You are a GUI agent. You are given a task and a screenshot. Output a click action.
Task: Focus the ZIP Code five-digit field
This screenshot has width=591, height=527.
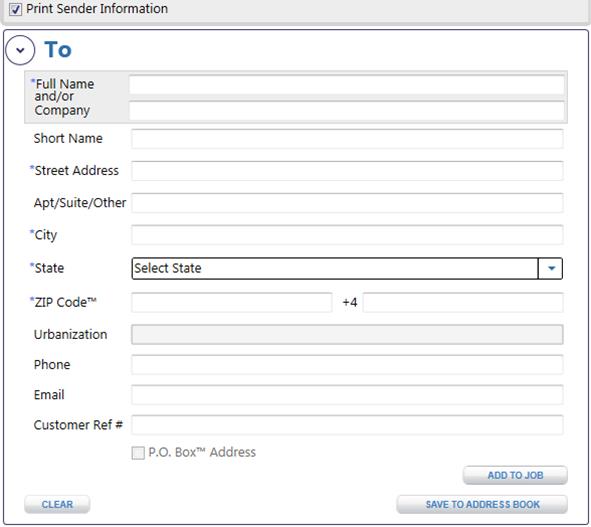click(x=232, y=302)
